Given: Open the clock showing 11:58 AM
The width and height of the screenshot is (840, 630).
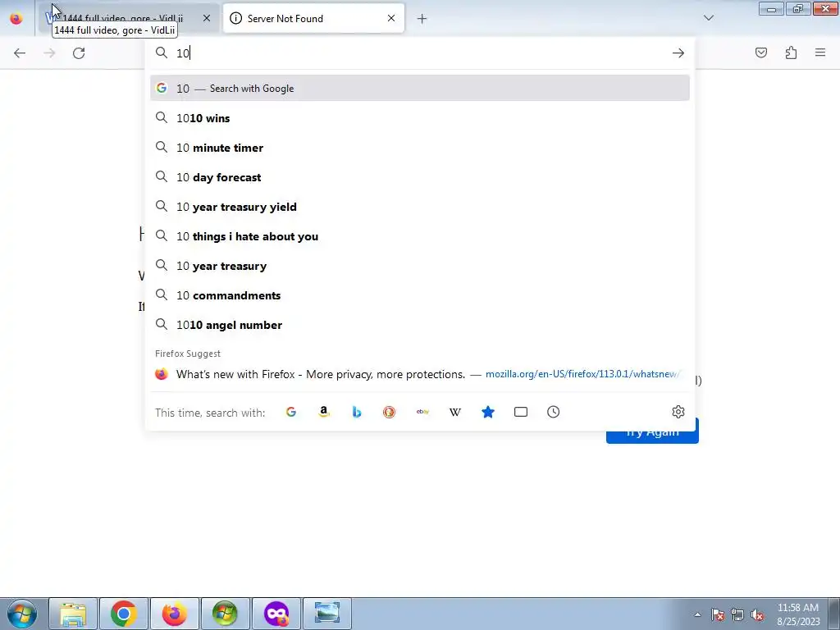Looking at the screenshot, I should (x=798, y=614).
